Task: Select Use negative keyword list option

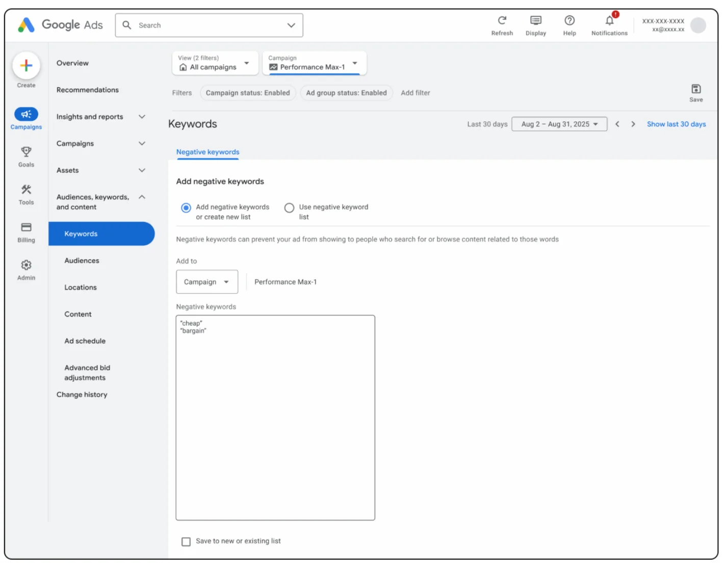Action: point(289,208)
